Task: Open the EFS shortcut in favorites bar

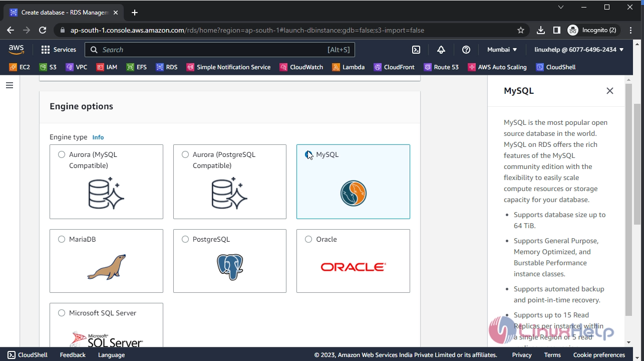Action: (x=137, y=67)
